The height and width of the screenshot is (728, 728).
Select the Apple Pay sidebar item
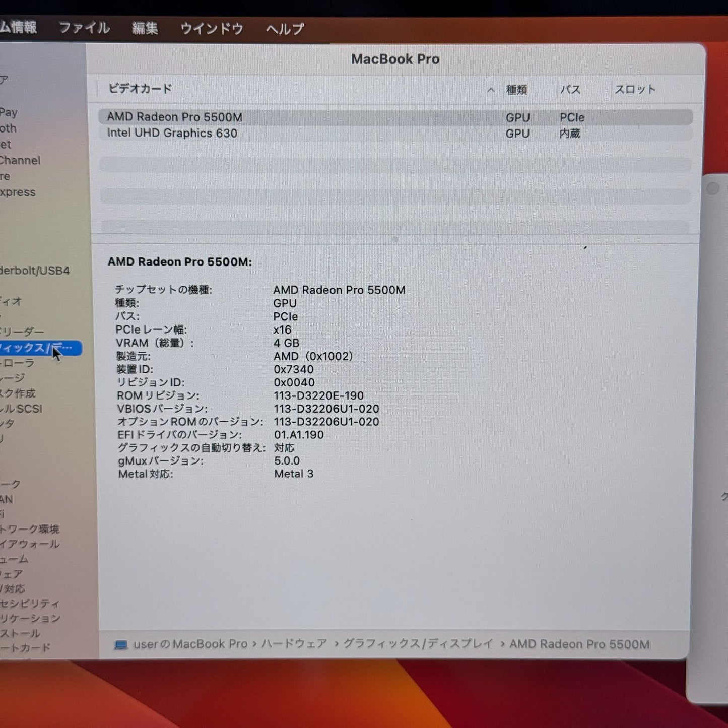coord(9,112)
